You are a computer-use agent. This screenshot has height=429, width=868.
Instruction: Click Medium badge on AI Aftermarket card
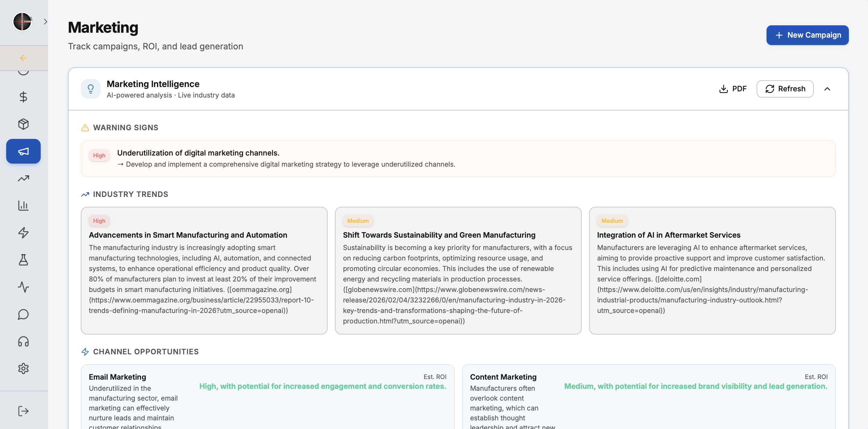pyautogui.click(x=612, y=221)
